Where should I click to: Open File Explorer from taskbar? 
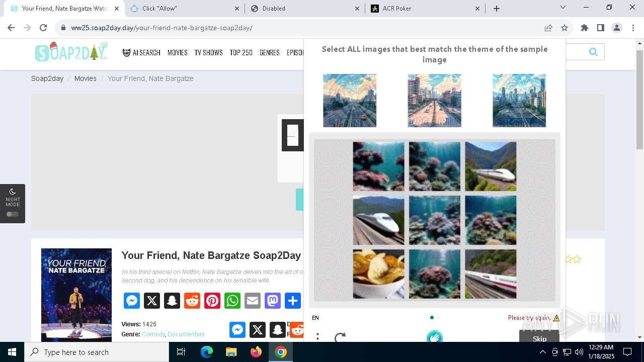tap(231, 352)
